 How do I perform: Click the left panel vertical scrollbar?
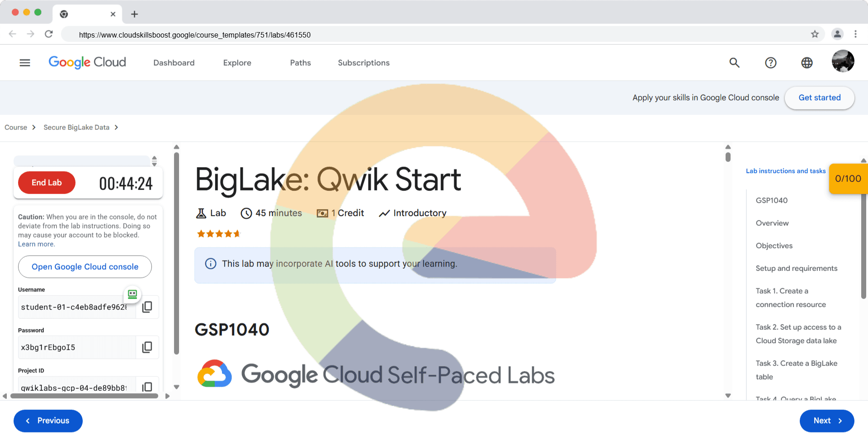coord(176,253)
